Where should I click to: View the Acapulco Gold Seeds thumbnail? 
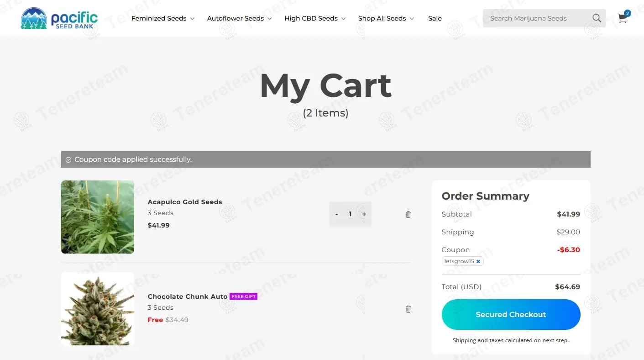(x=98, y=217)
